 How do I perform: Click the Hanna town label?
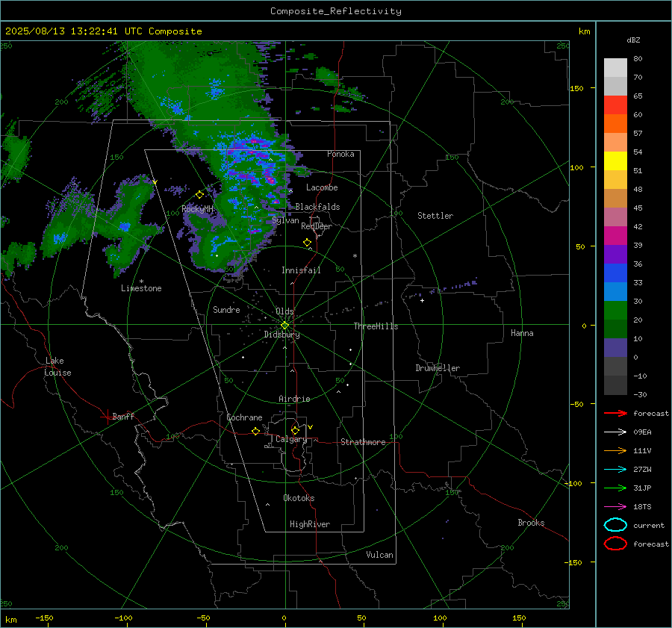click(x=522, y=333)
